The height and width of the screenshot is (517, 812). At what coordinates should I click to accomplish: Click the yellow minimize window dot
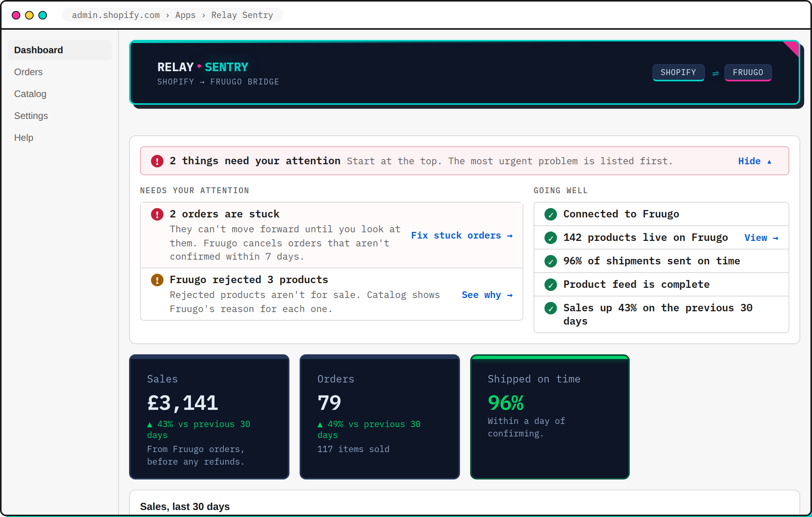(x=29, y=15)
